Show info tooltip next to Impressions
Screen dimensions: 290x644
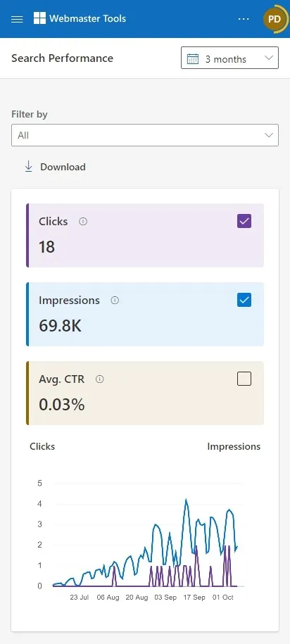(x=115, y=301)
